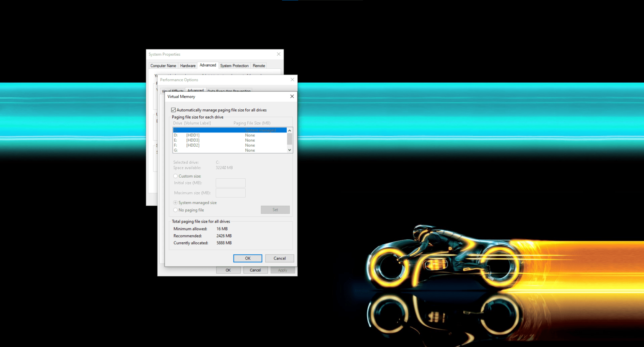Open the Visual Effects tab
Screen dimensions: 644x347
pyautogui.click(x=172, y=91)
